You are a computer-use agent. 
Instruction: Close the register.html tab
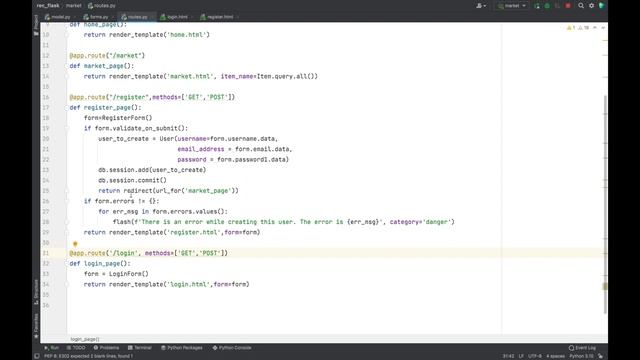[x=238, y=17]
